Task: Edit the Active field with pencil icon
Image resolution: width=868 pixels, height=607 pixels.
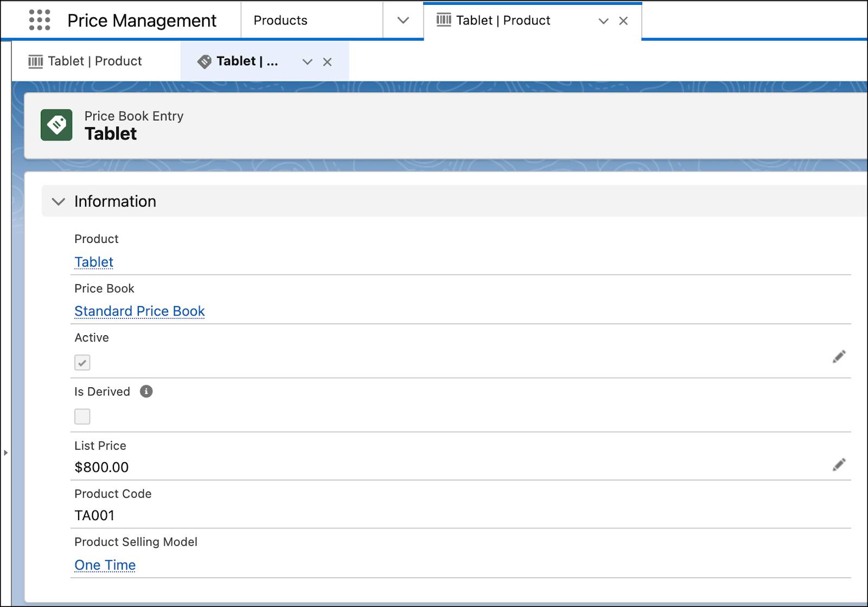Action: [839, 356]
